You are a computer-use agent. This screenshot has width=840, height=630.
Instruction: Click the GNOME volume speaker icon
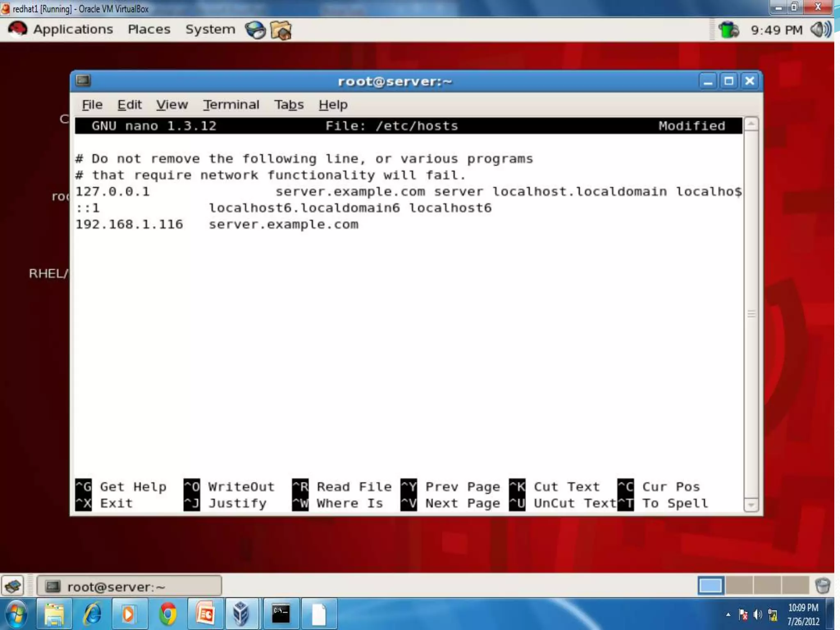pos(820,30)
